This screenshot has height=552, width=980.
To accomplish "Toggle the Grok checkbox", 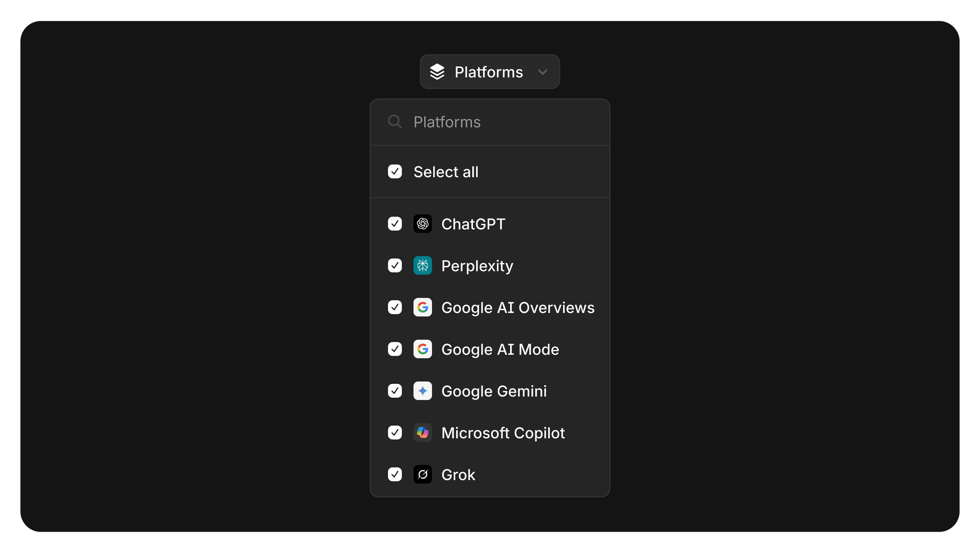I will tap(395, 474).
